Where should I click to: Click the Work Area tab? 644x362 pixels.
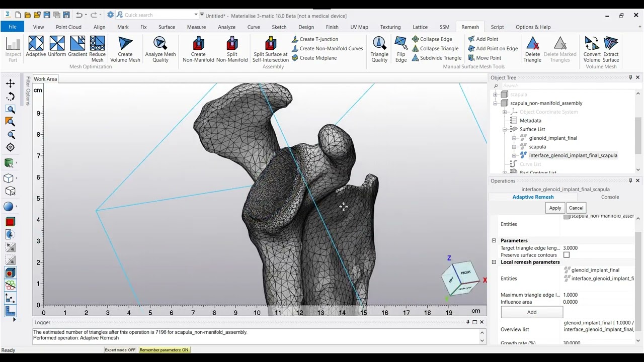45,79
